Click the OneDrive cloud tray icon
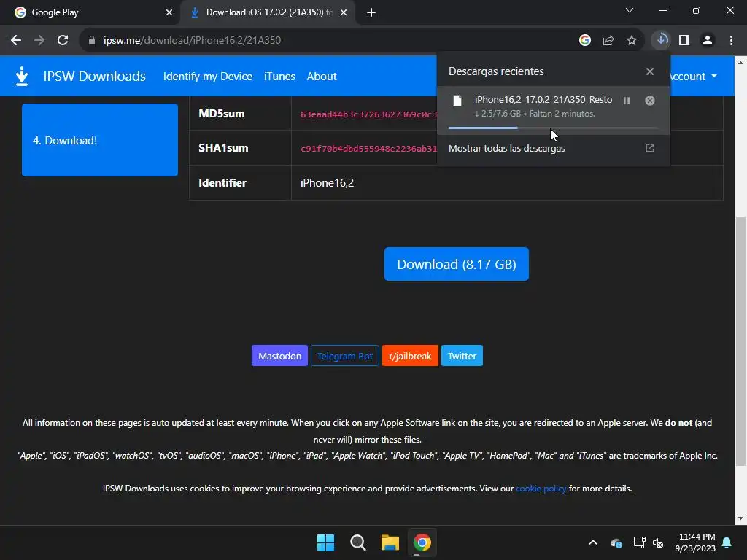The height and width of the screenshot is (560, 747). click(616, 542)
